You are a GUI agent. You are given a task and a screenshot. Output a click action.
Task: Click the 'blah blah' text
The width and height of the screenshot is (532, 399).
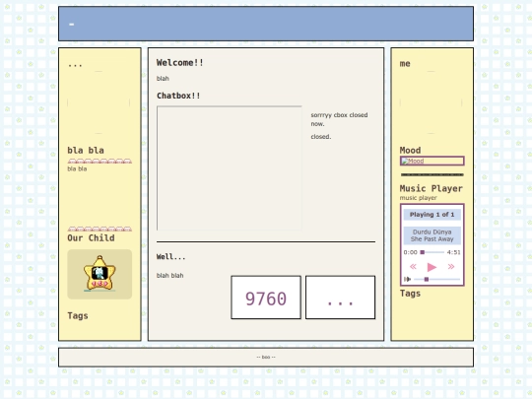click(170, 276)
